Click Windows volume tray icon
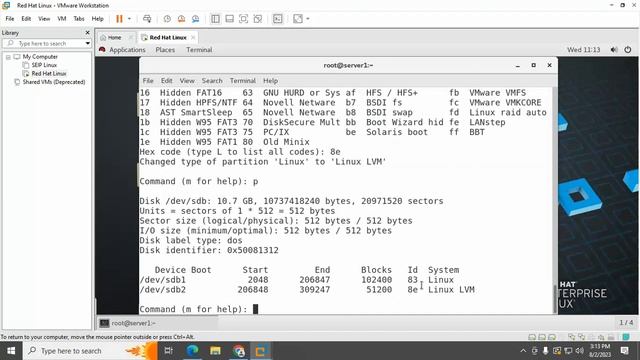 (580, 351)
